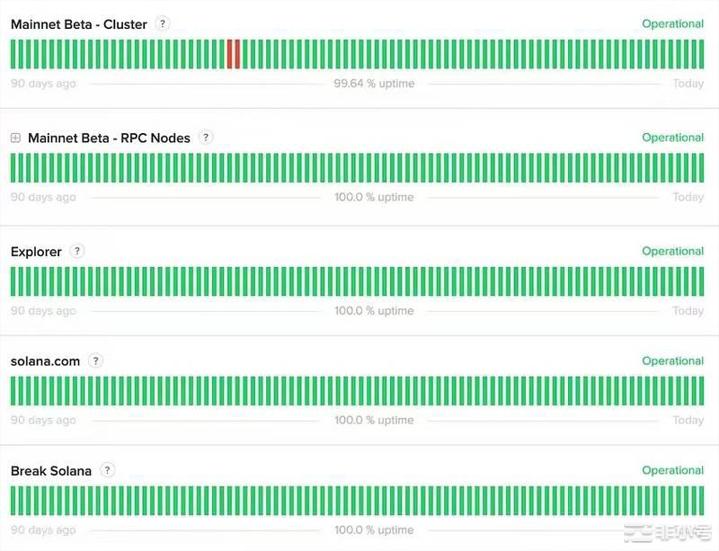Screen dimensions: 719x551
Task: Click the 99.64 % uptime label
Action: pyautogui.click(x=373, y=84)
